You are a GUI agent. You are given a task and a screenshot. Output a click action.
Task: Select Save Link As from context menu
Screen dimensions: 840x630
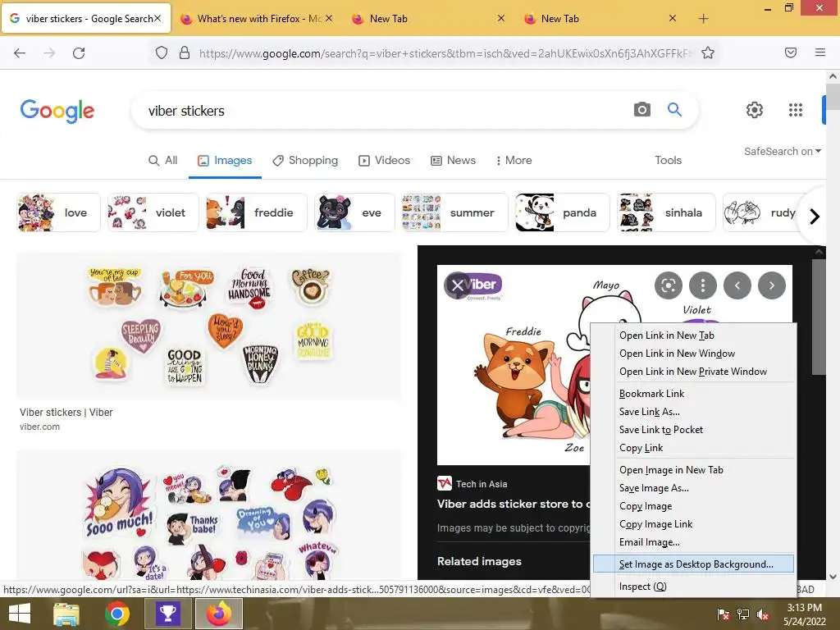(x=693, y=412)
